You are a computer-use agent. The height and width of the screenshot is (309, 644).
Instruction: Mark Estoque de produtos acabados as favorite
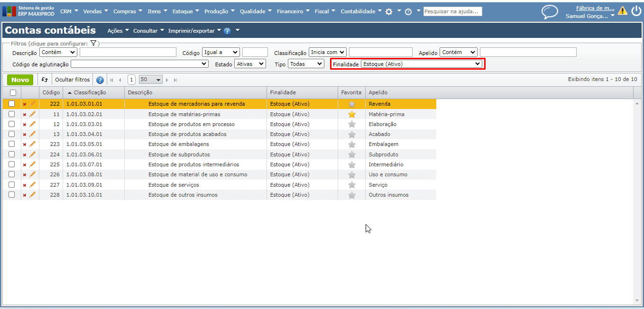[x=351, y=134]
